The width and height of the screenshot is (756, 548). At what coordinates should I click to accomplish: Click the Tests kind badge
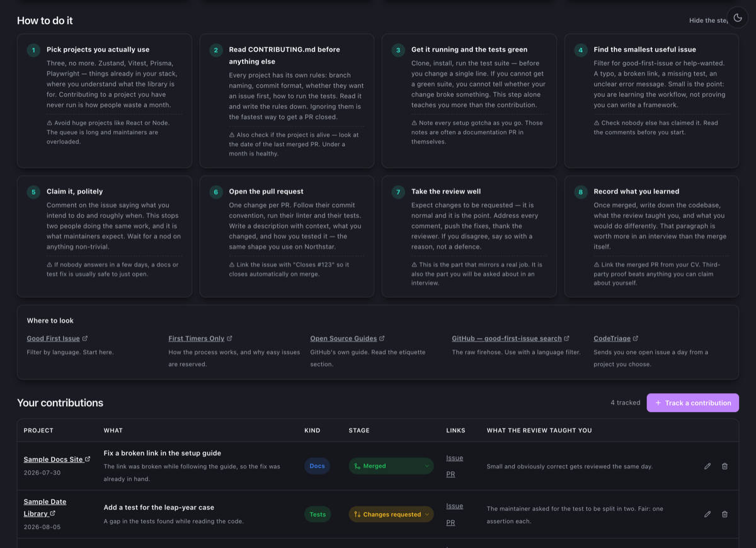click(318, 514)
